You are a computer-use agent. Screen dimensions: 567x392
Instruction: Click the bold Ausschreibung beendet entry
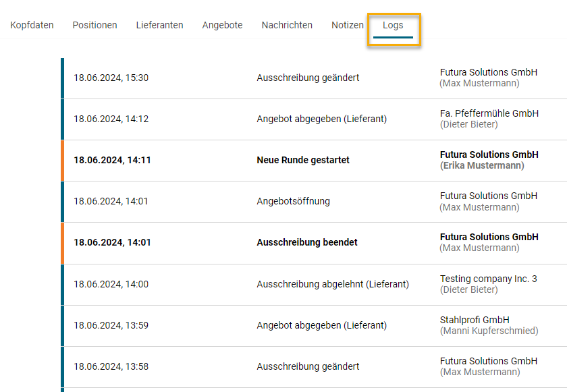(307, 242)
